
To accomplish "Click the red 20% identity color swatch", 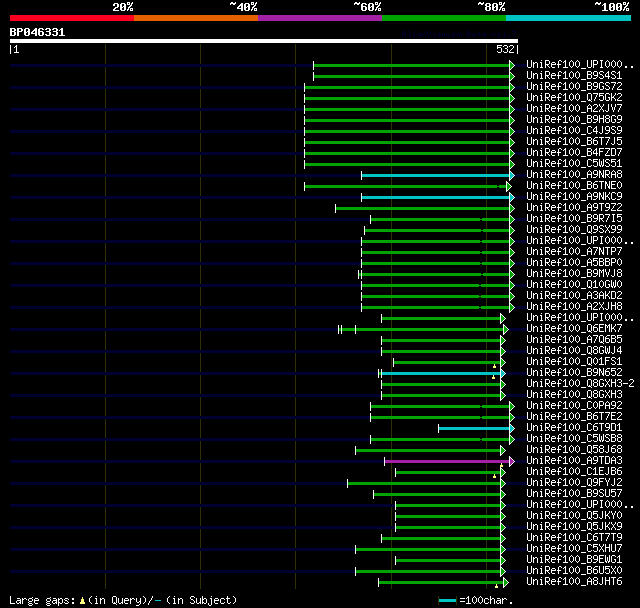I will (x=72, y=18).
